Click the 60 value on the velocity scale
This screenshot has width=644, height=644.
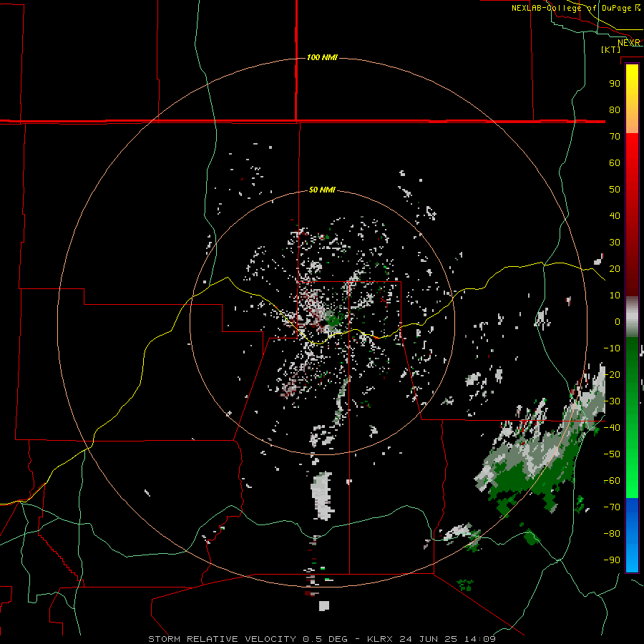pos(615,162)
